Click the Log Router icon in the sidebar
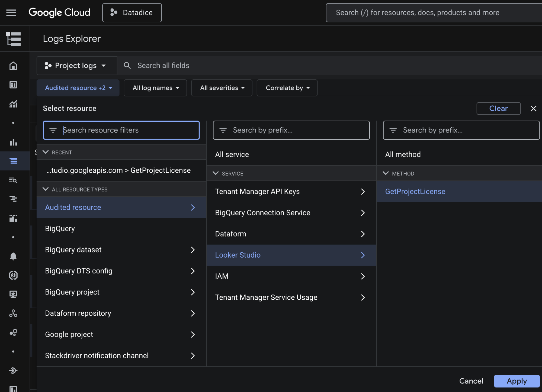Screen dimensions: 542x392 point(13,199)
